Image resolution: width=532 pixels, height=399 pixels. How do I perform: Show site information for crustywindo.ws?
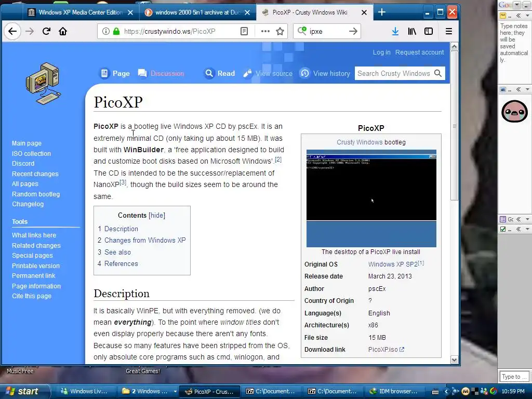pyautogui.click(x=106, y=31)
